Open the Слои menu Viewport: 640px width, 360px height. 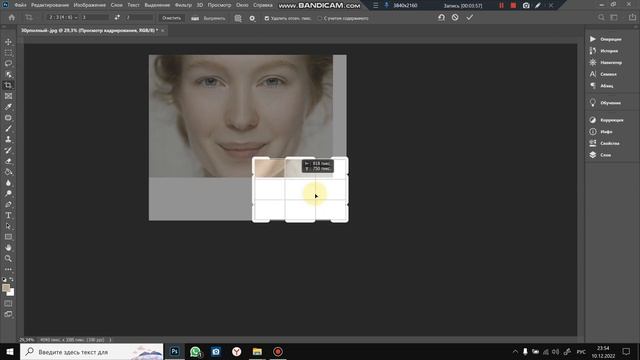(x=117, y=5)
